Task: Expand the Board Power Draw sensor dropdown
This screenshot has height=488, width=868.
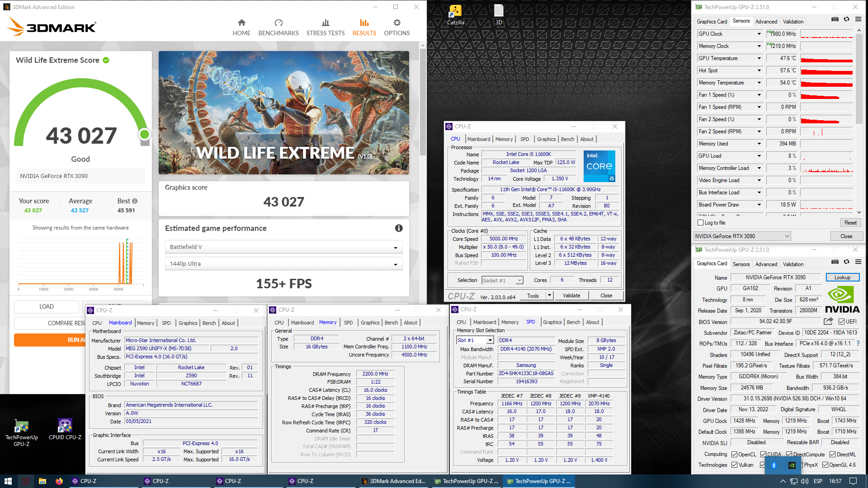Action: (x=759, y=205)
